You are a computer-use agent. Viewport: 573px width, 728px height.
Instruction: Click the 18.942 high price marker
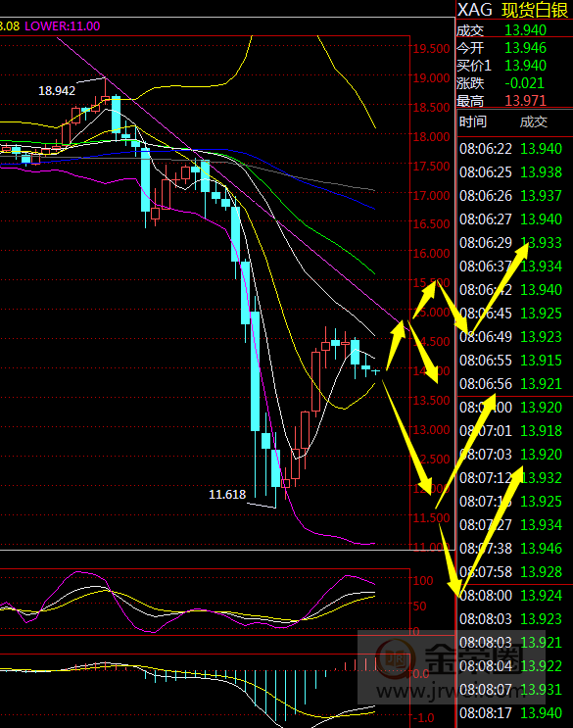coord(57,90)
